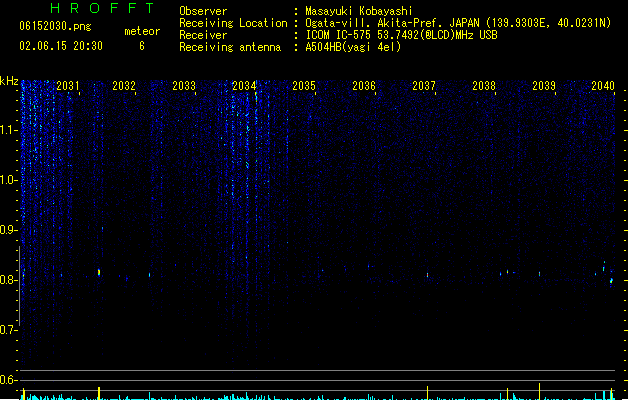Click the filename 06152030.png
Image resolution: width=629 pixels, height=400 pixels.
[55, 26]
